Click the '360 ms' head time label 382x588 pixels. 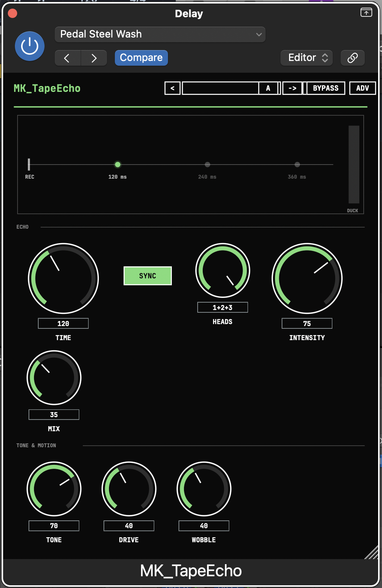pos(297,177)
